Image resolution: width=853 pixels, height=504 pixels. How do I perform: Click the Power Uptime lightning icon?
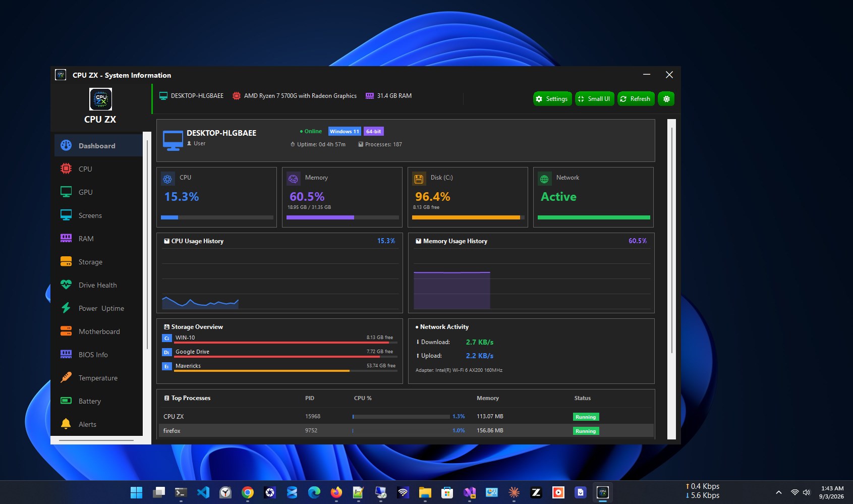pos(66,308)
